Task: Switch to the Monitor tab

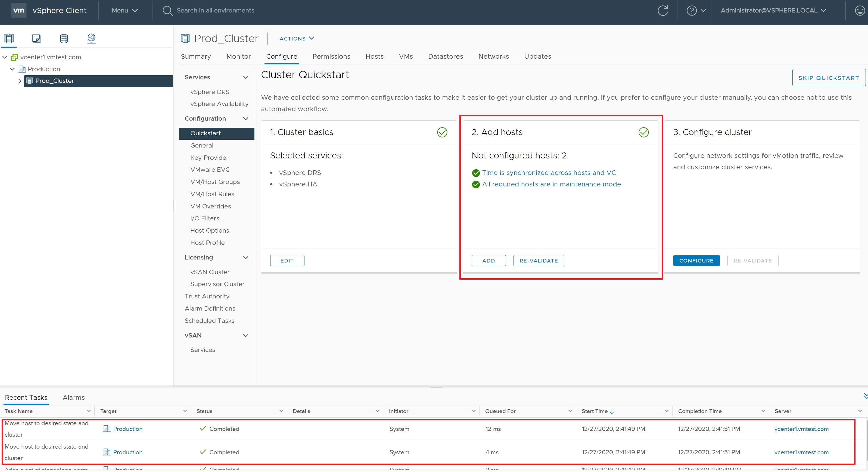Action: (x=238, y=56)
